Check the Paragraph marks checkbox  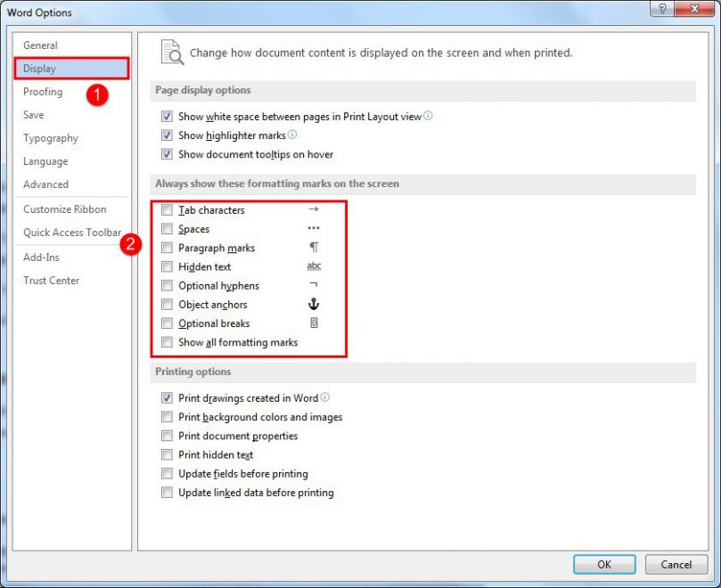[x=167, y=248]
